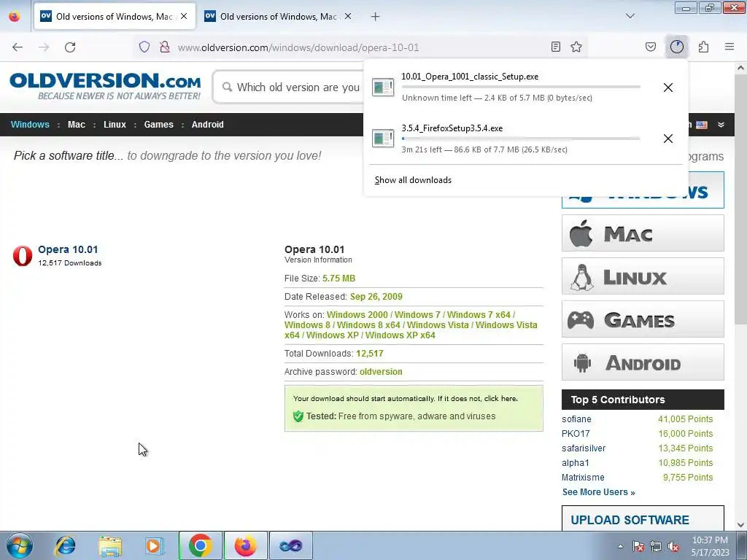This screenshot has width=747, height=560.
Task: Open the Save to Pocket icon
Action: click(651, 47)
